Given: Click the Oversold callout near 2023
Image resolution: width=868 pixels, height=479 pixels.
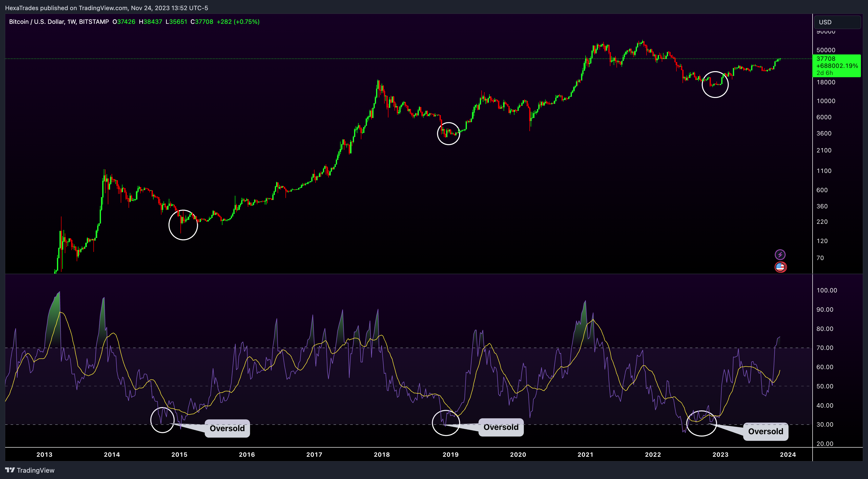Looking at the screenshot, I should (766, 431).
